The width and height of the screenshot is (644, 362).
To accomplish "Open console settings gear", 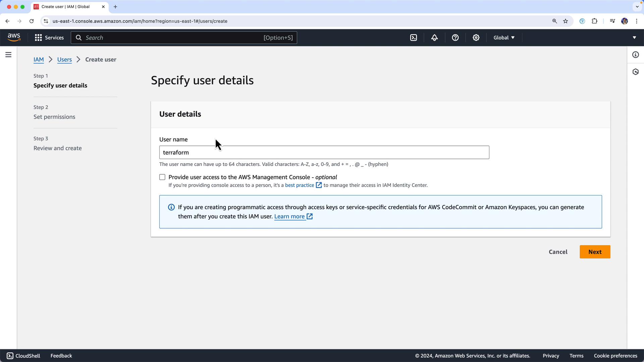I will tap(476, 38).
